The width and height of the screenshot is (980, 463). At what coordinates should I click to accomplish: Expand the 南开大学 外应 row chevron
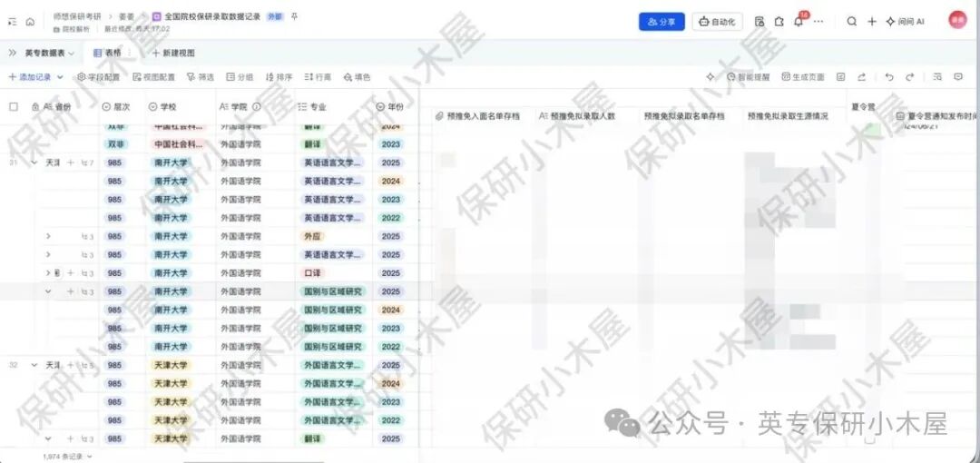coord(48,237)
